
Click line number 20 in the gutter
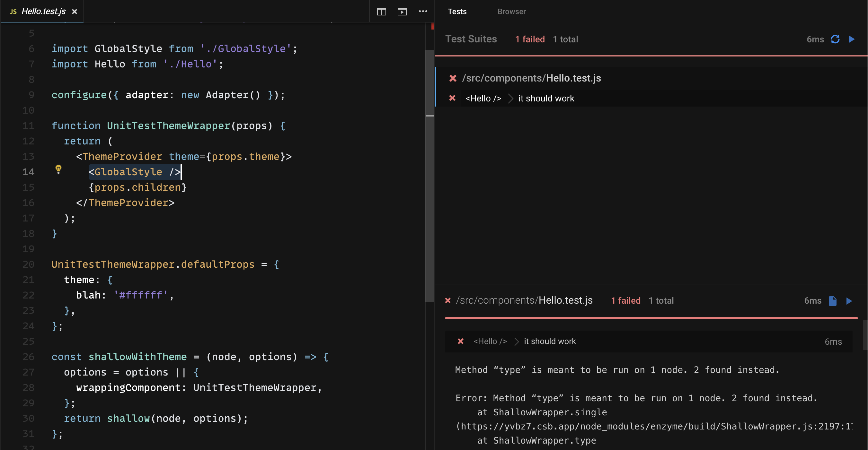pyautogui.click(x=29, y=264)
